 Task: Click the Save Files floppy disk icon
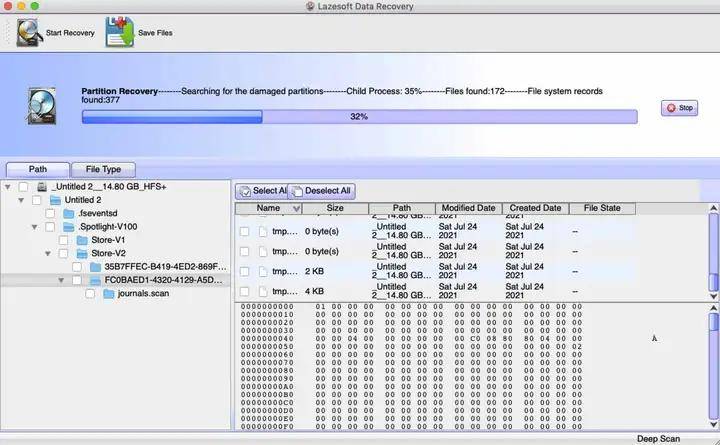[x=119, y=32]
